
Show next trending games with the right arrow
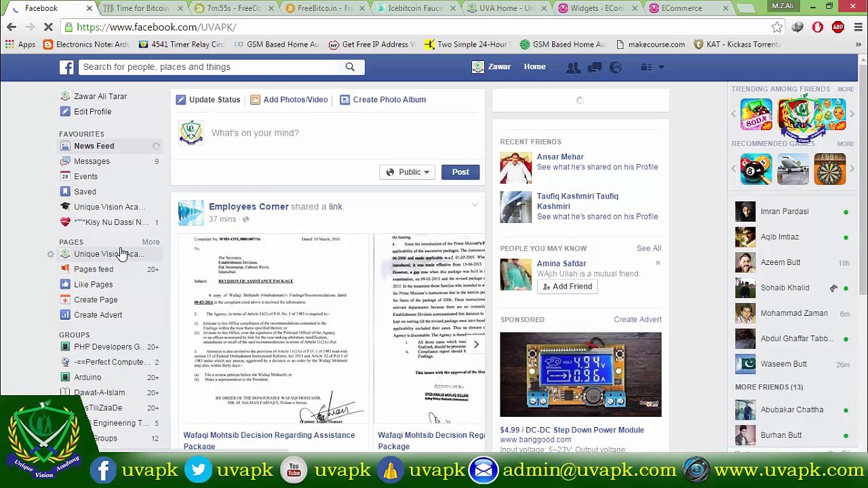pyautogui.click(x=852, y=114)
